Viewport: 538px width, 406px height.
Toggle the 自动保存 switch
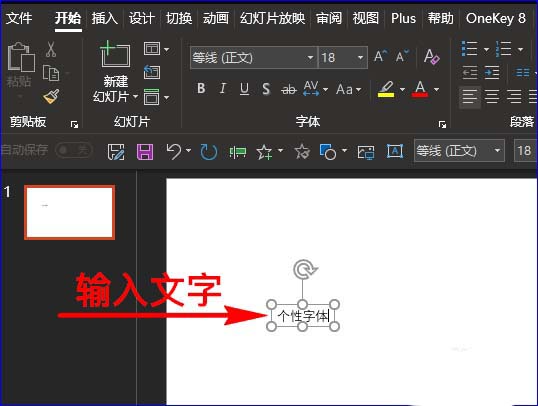73,150
